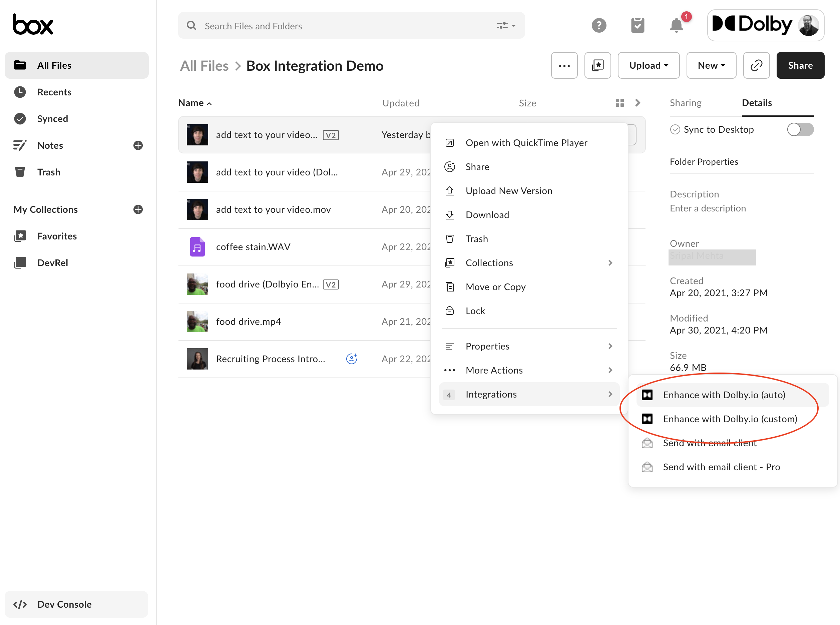Open coffee stain.WAV file

[x=253, y=247]
